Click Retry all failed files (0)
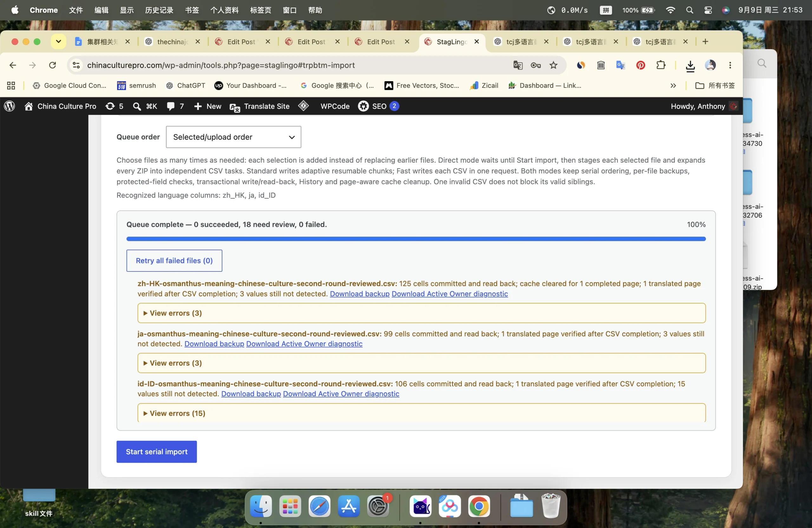Screen dimensions: 812x528 tap(174, 261)
